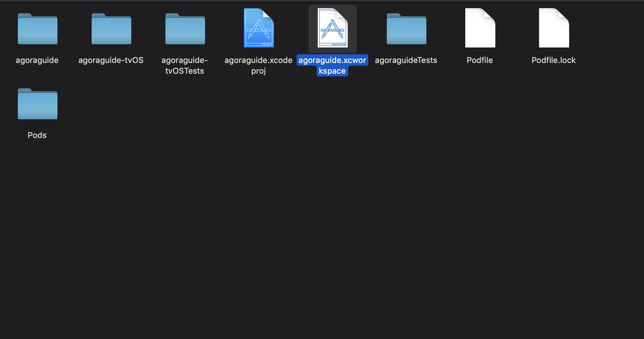This screenshot has width=644, height=339.
Task: Click the 'agoraguideTests' name label
Action: coord(406,60)
